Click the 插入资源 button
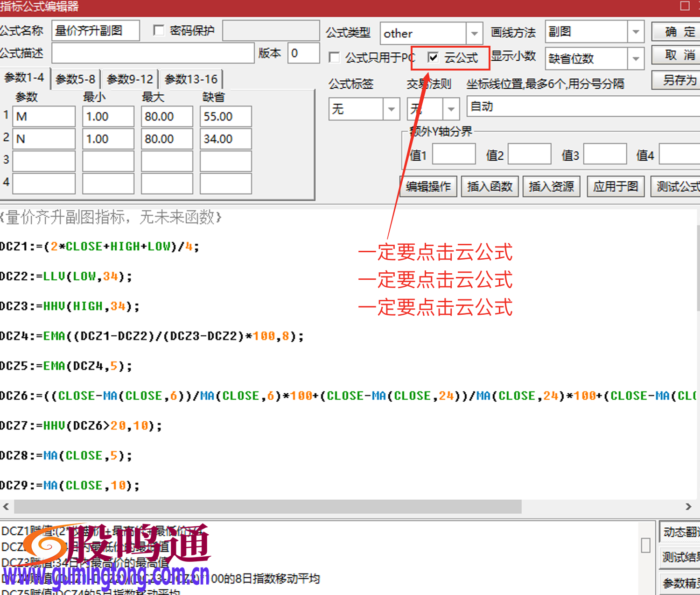This screenshot has width=700, height=595. click(551, 186)
